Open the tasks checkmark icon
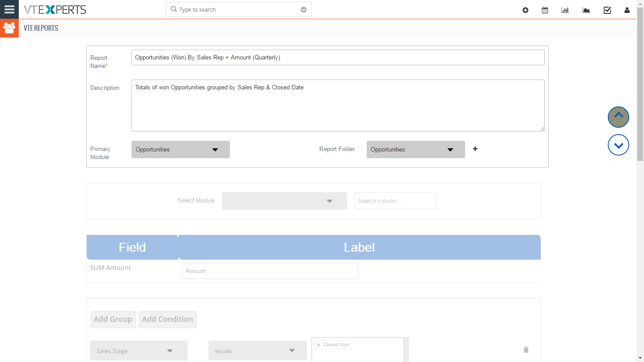This screenshot has height=362, width=644. click(x=607, y=10)
